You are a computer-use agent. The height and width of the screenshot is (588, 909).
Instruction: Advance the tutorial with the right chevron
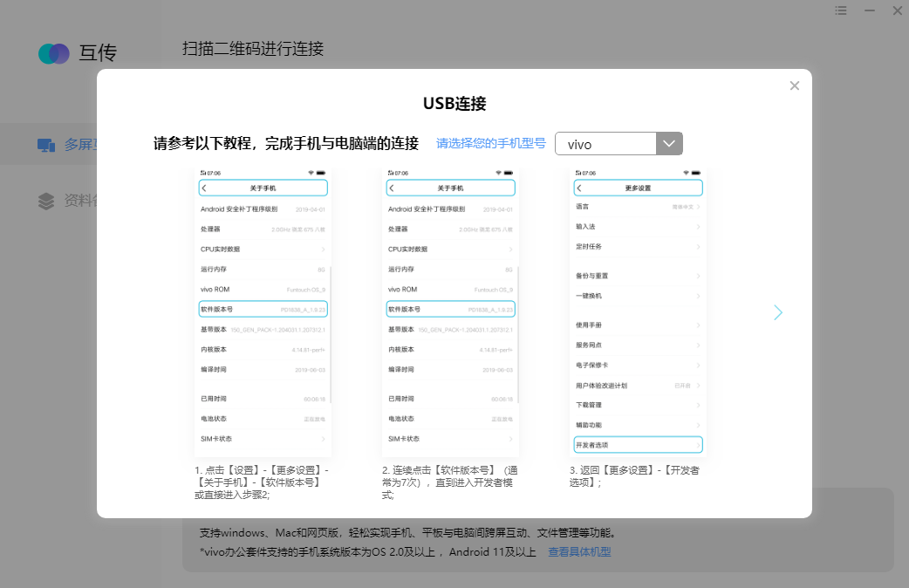[777, 311]
